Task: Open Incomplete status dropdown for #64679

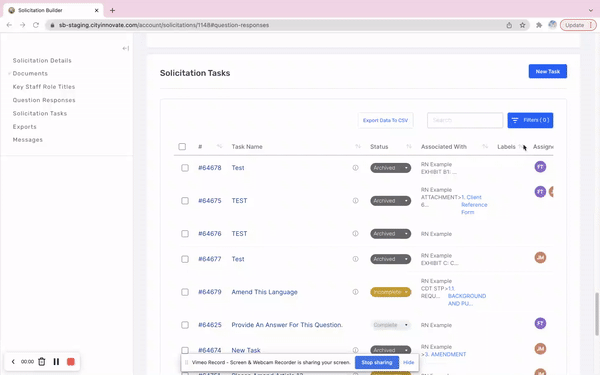Action: pos(390,292)
